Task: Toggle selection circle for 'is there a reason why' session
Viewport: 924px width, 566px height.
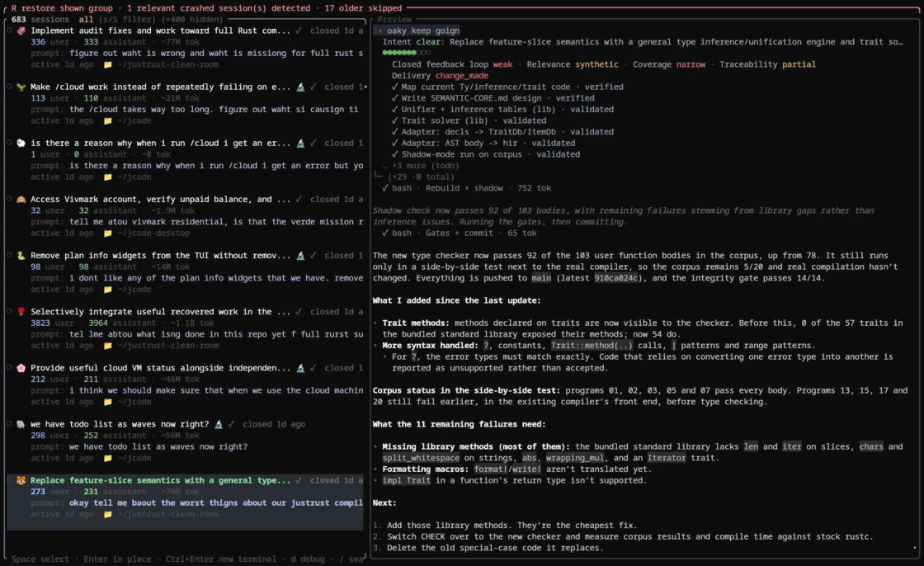Action: pos(9,142)
